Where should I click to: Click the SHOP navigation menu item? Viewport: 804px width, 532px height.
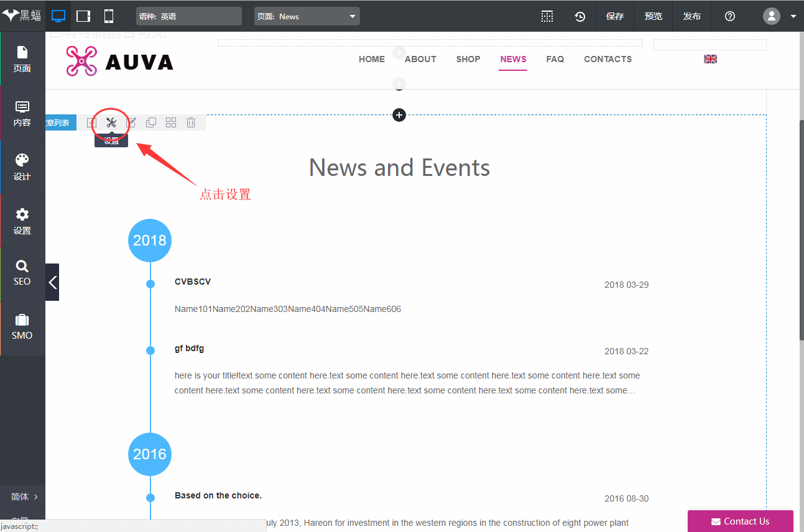click(x=468, y=59)
